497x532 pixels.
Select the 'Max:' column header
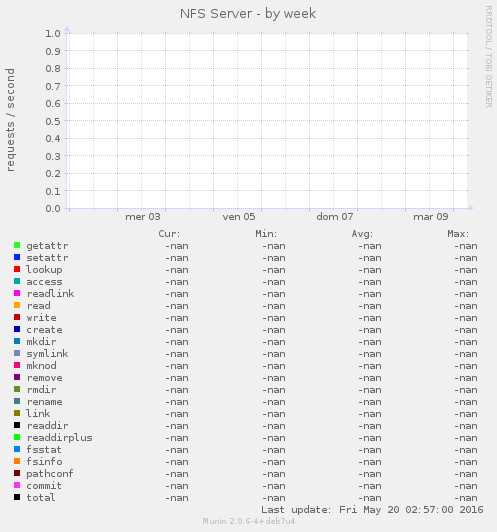pos(458,234)
